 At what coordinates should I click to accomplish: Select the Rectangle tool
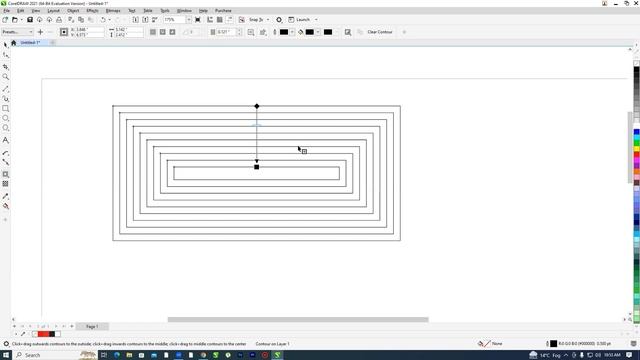[x=5, y=109]
